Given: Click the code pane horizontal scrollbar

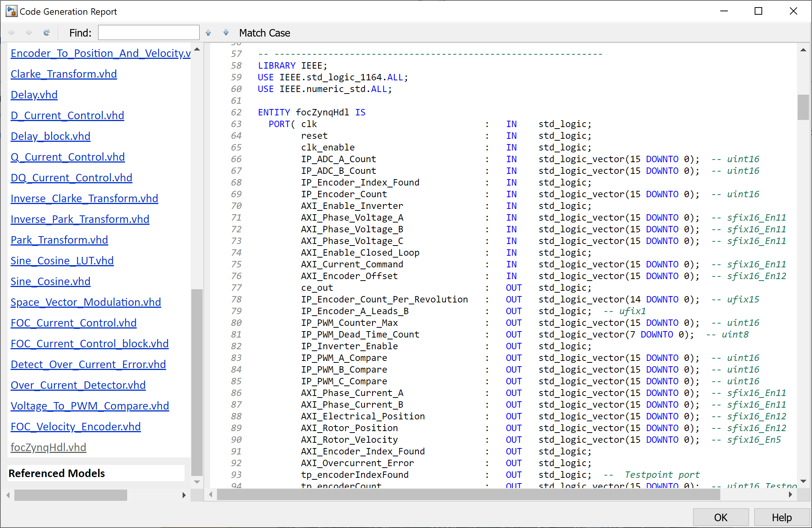Looking at the screenshot, I should (x=468, y=494).
